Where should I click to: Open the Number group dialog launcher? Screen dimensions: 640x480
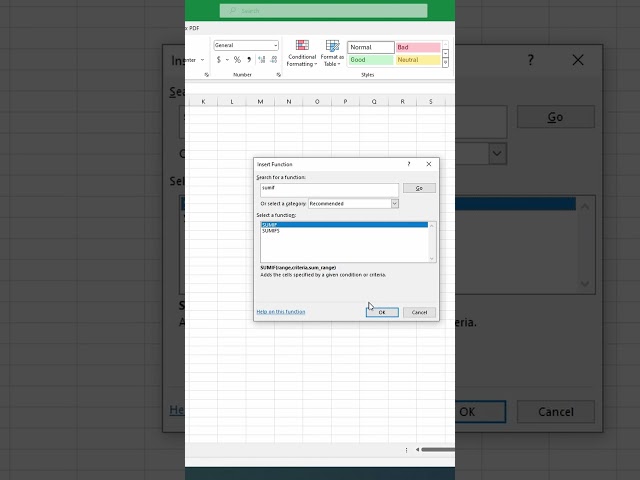[x=277, y=75]
